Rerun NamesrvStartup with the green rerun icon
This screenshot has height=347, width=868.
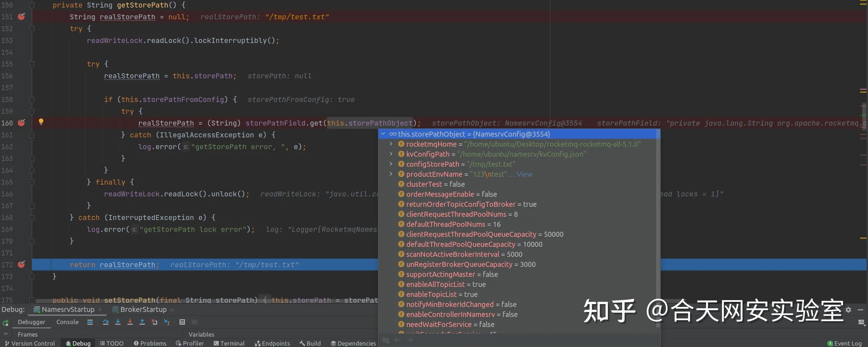(x=6, y=323)
